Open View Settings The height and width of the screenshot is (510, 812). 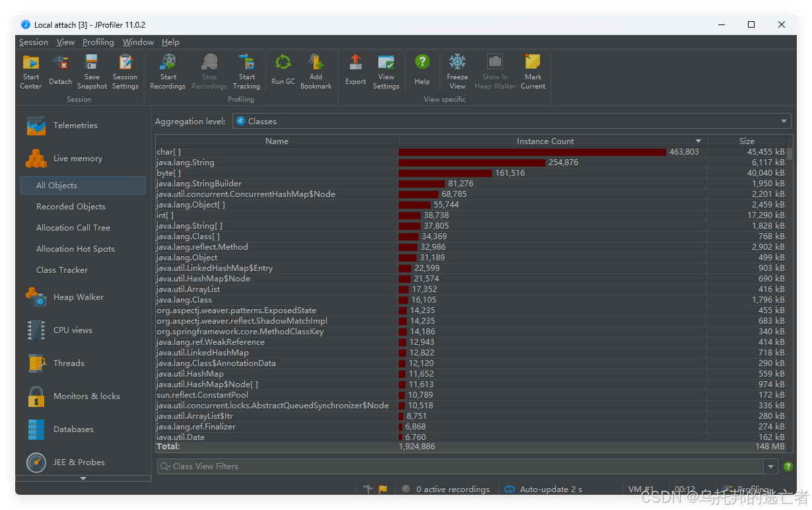(386, 71)
